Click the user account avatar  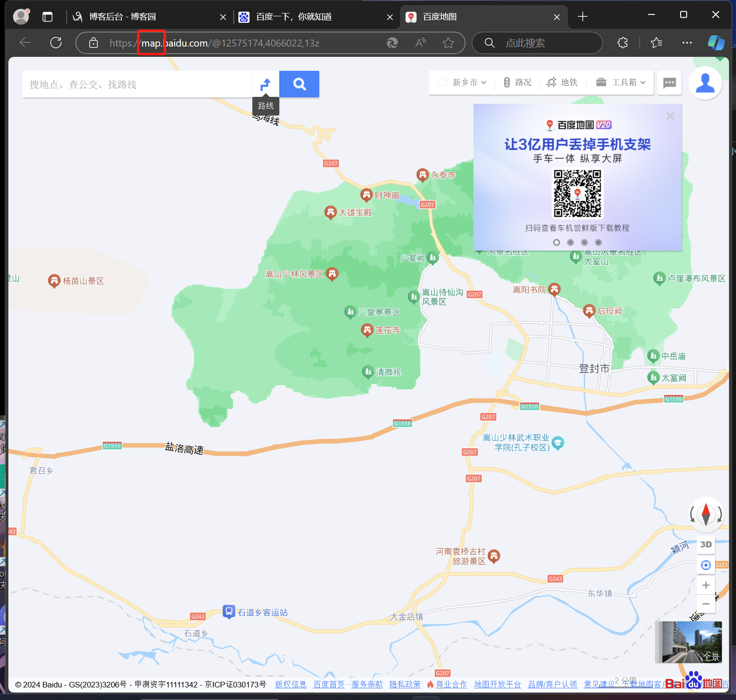[705, 83]
